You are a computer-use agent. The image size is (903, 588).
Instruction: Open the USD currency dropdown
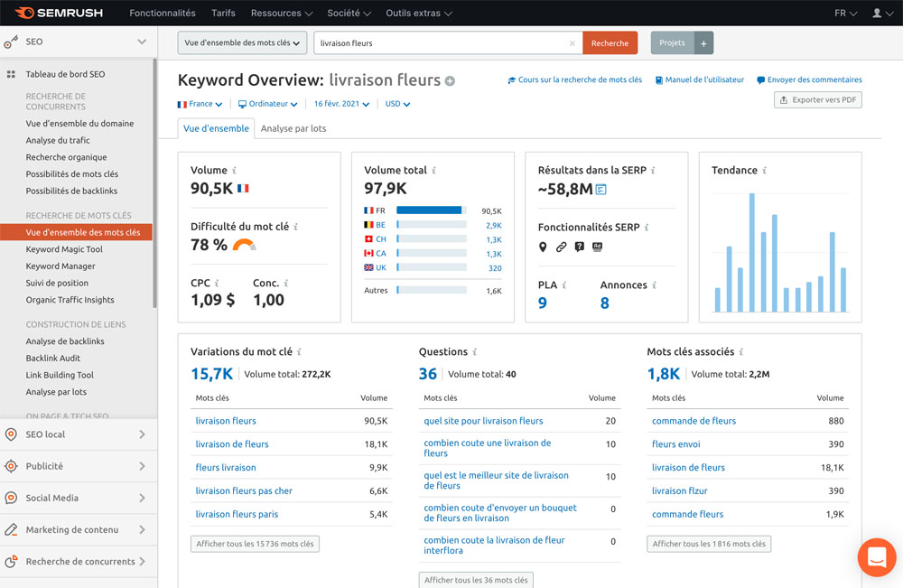(397, 104)
